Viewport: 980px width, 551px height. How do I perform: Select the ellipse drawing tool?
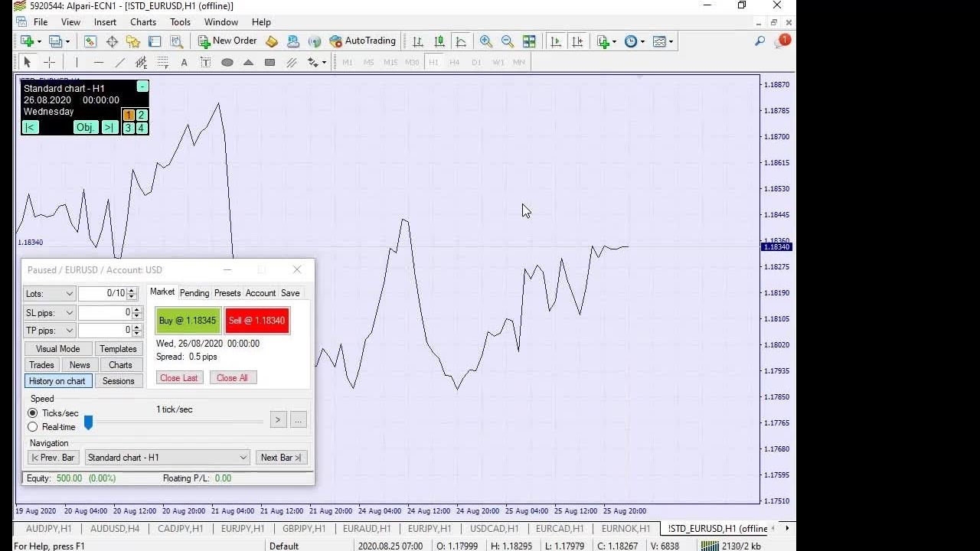[x=227, y=62]
